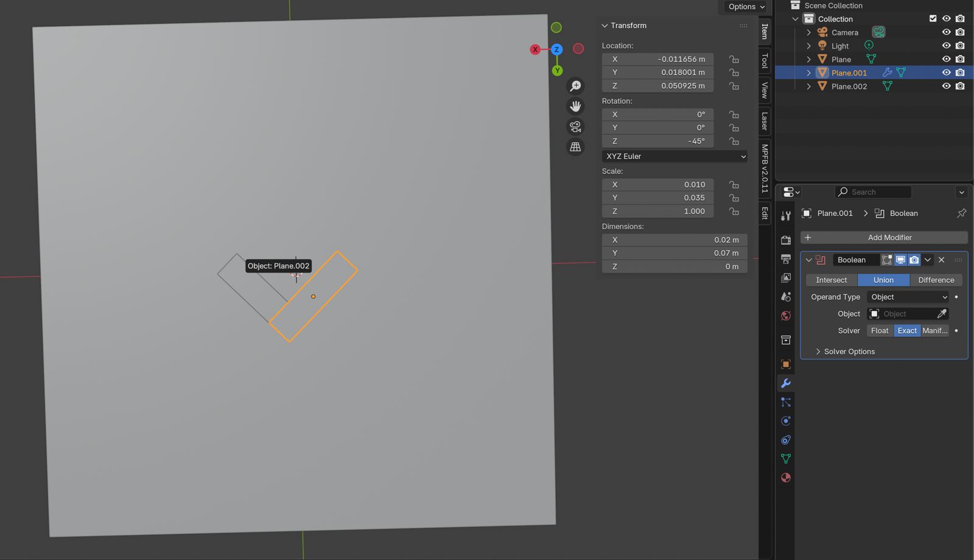Open the Object Data properties tab icon
Viewport: 974px width, 560px height.
coord(786,459)
